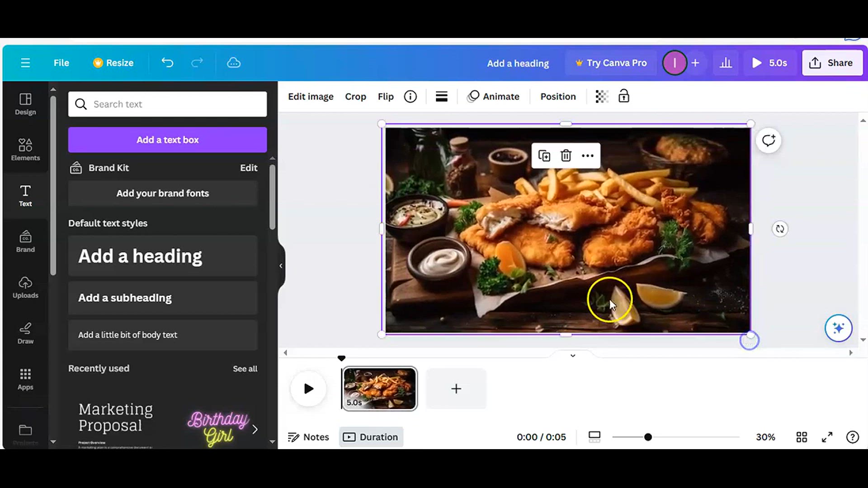
Task: Toggle the lock icon for the image
Action: click(624, 96)
